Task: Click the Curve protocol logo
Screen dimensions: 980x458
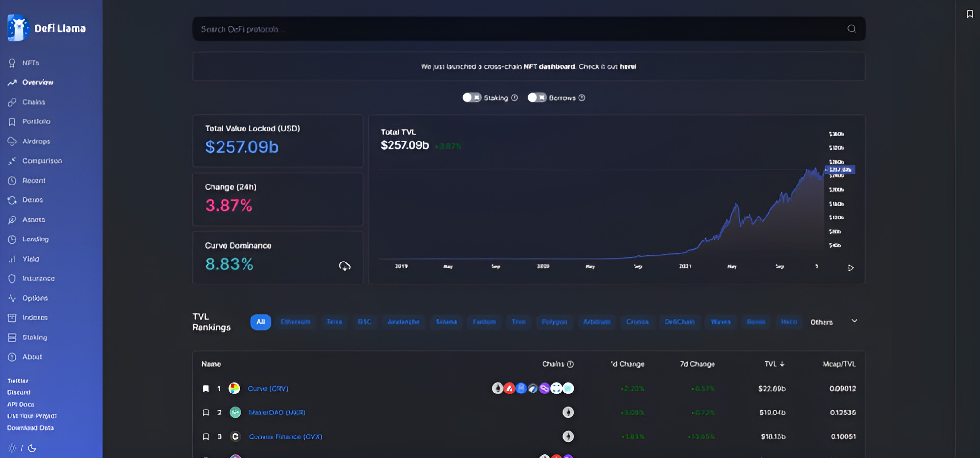Action: tap(234, 388)
